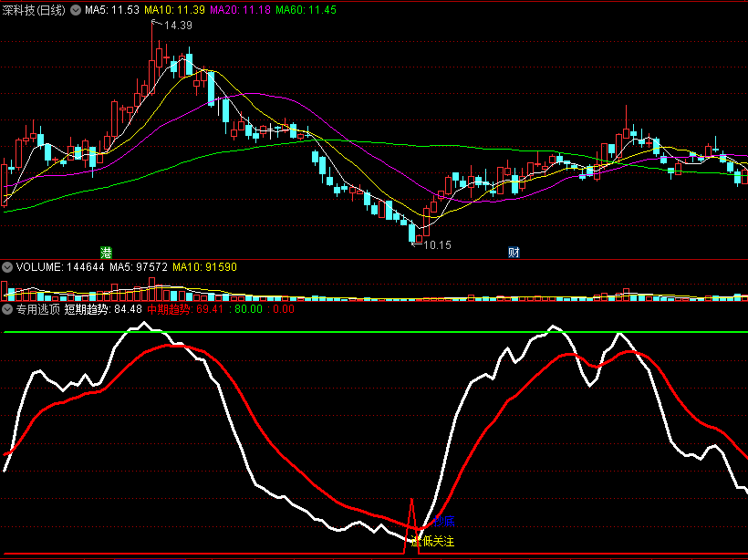Screen dimensions: 748x560
Task: Click the VOLUME: 144644 readout
Action: coord(60,267)
